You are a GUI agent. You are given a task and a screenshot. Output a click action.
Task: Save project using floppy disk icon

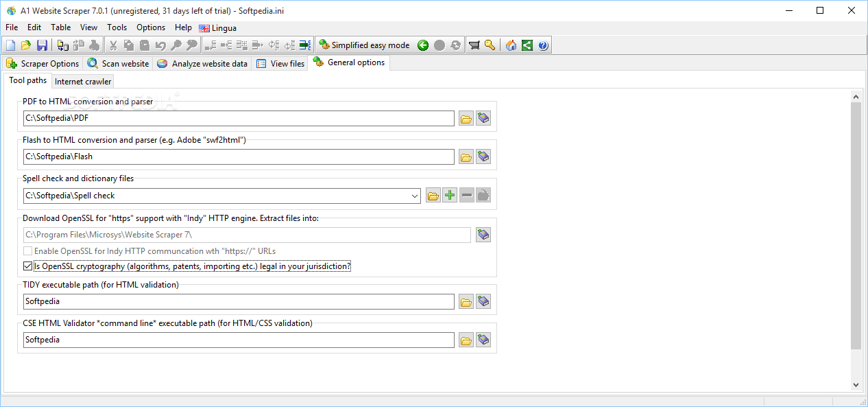tap(42, 45)
